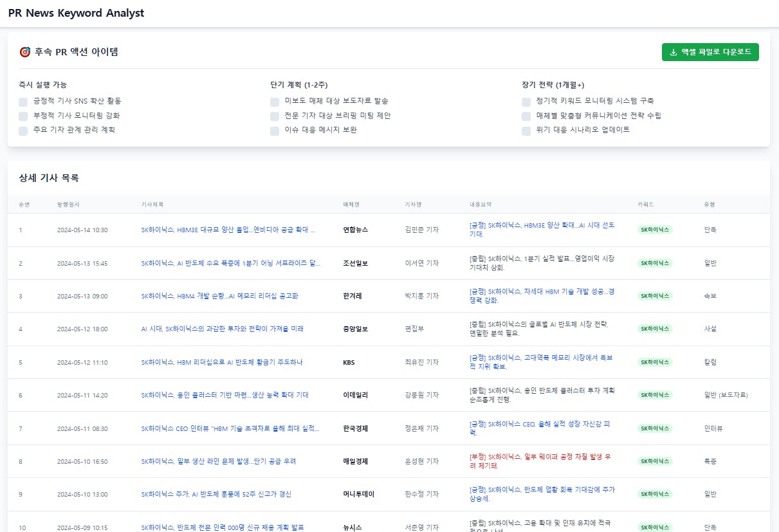Check 매체별 맞춤형 커뮤니케이션 전략 수립

526,116
